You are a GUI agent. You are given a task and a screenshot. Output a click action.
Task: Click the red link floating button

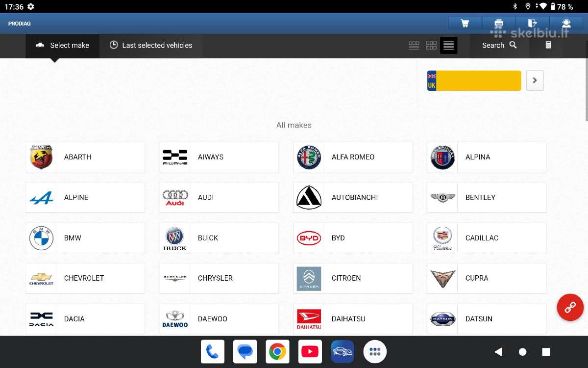click(570, 308)
